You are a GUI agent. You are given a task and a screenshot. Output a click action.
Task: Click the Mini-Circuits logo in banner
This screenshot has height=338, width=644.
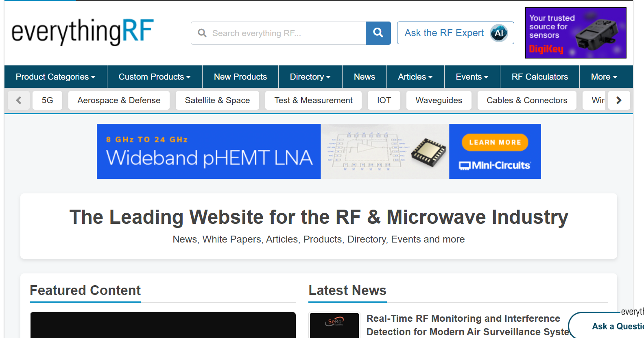click(495, 165)
